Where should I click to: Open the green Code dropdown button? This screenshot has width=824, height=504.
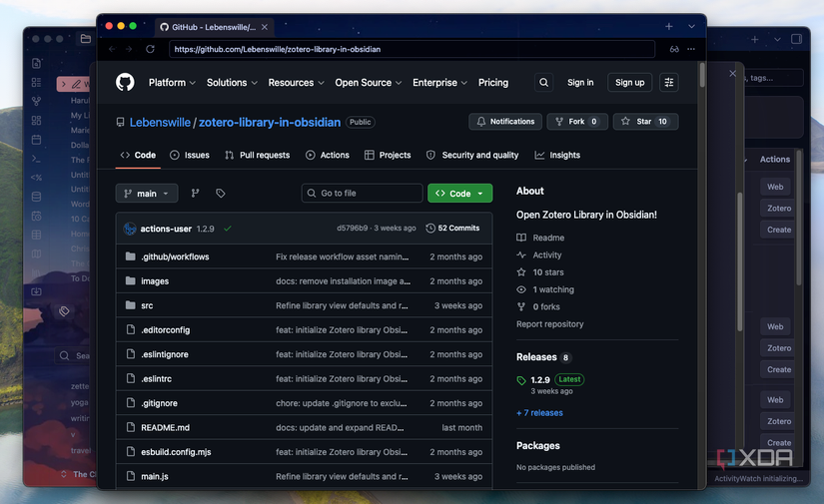point(459,194)
